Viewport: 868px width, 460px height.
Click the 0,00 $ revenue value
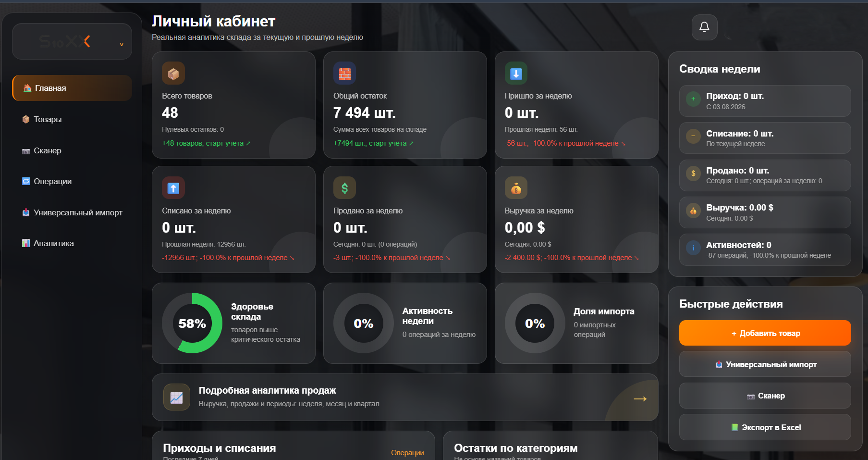point(525,227)
